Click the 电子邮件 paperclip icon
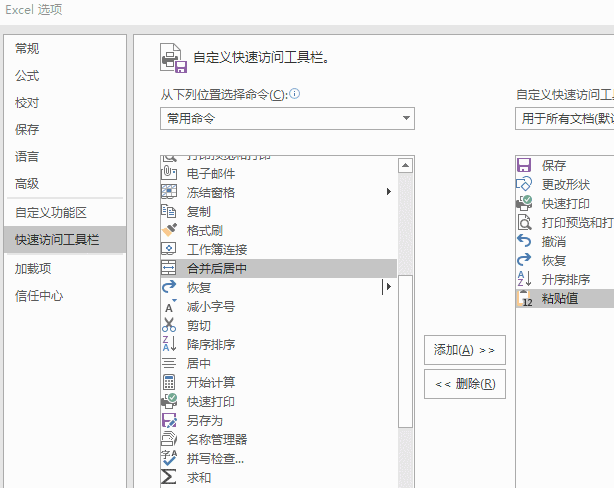Viewport: 614px width, 488px height. [169, 173]
